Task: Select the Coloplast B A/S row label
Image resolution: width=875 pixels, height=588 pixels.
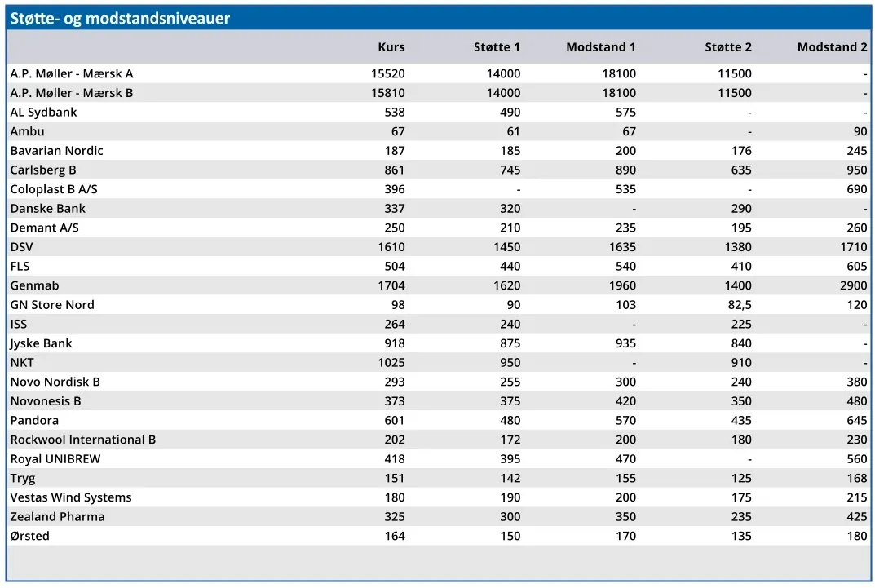Action: click(54, 189)
